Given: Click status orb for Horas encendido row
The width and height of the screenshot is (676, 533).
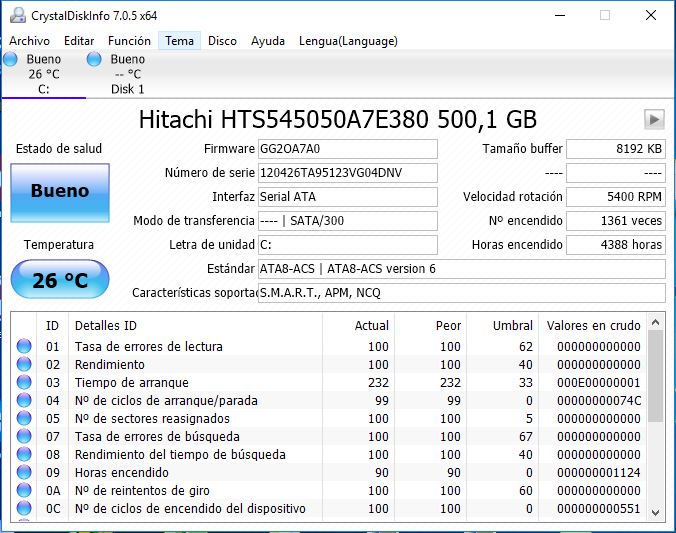Looking at the screenshot, I should coord(24,473).
